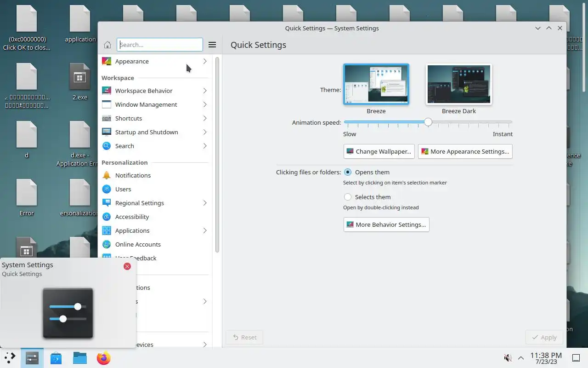Open the hamburger menu beside the search field
588x368 pixels.
[x=212, y=45]
